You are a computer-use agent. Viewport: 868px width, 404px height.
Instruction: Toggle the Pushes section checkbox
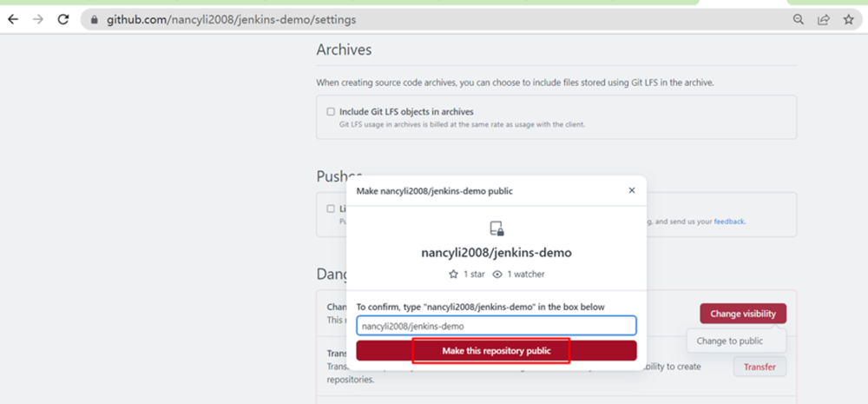click(x=331, y=209)
